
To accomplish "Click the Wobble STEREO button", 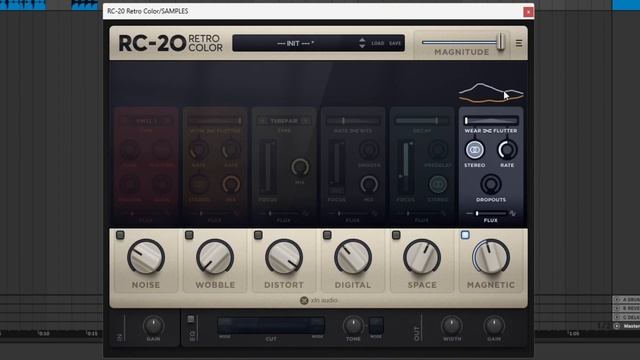I will (199, 184).
